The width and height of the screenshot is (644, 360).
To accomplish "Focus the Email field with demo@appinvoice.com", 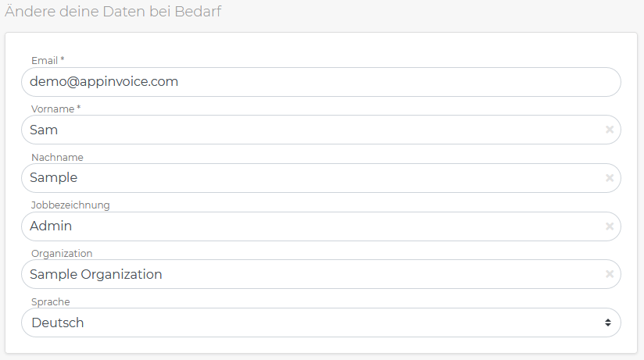I will tap(320, 82).
